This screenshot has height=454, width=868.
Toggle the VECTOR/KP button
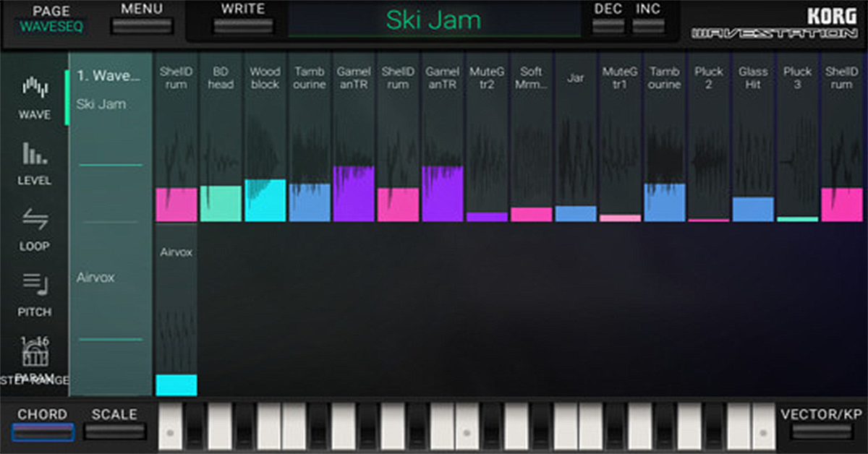[822, 432]
